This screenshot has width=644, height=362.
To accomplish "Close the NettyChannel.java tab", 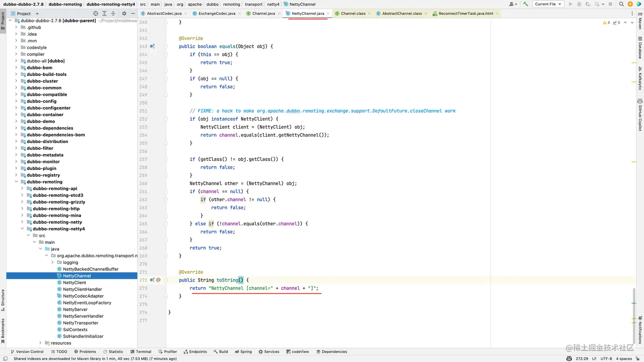I will (328, 14).
